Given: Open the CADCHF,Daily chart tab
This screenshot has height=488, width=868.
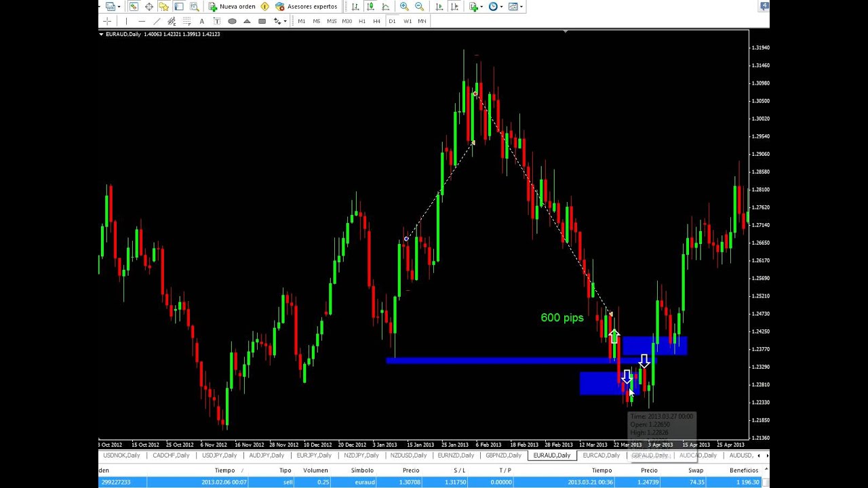Looking at the screenshot, I should [x=171, y=455].
